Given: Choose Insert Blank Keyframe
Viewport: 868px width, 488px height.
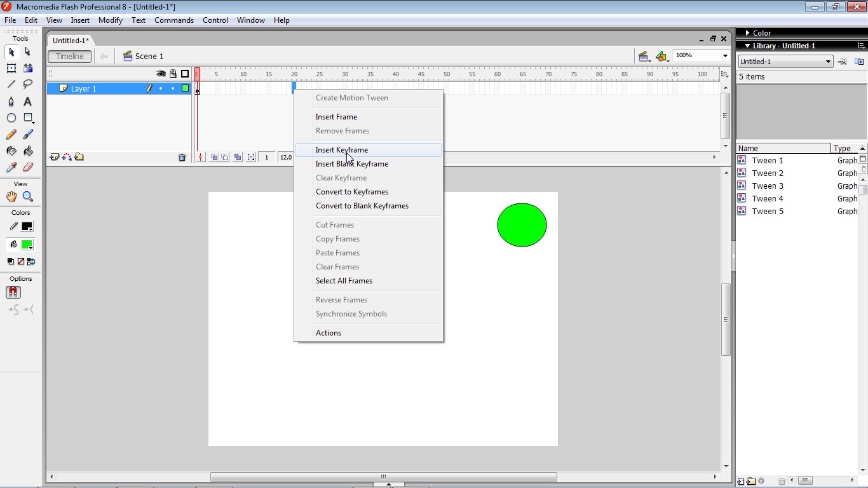Looking at the screenshot, I should click(369, 164).
